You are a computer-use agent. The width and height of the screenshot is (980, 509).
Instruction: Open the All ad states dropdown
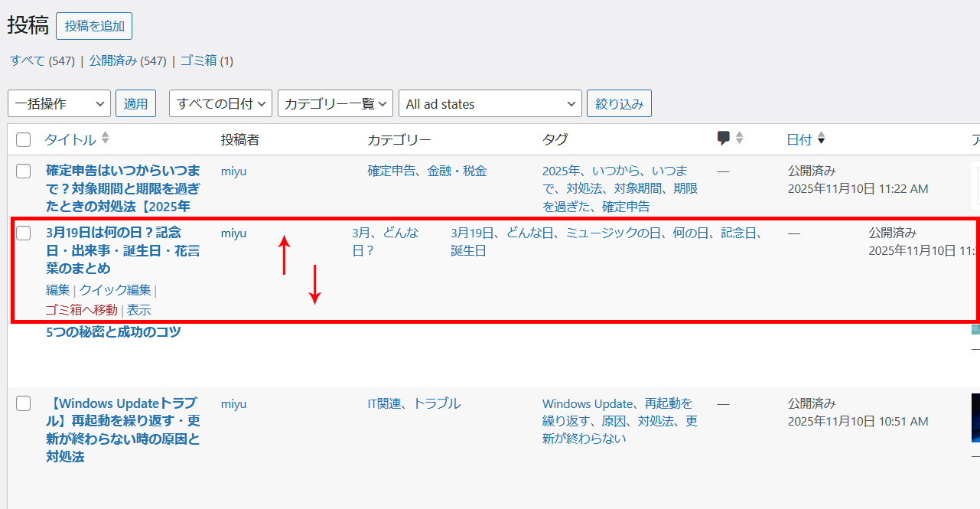490,103
